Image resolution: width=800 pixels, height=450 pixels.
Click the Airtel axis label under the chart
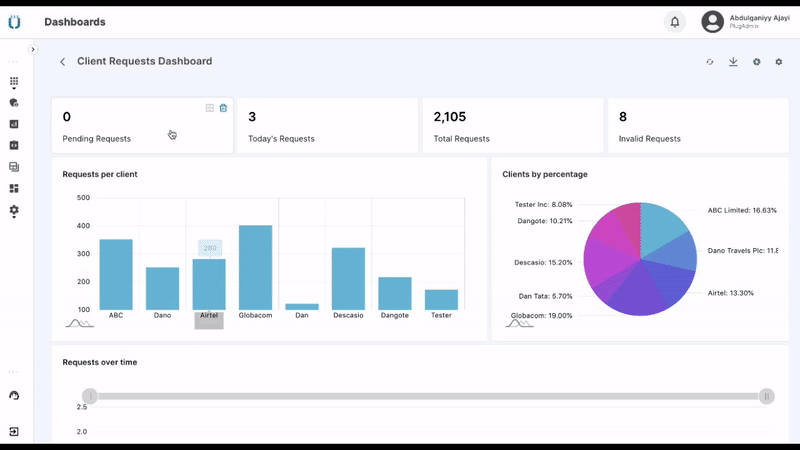(x=209, y=315)
